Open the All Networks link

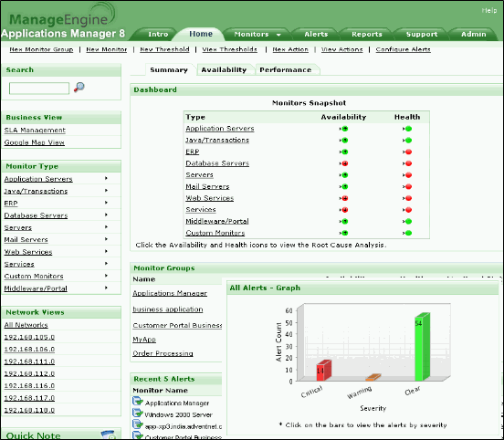pos(26,325)
